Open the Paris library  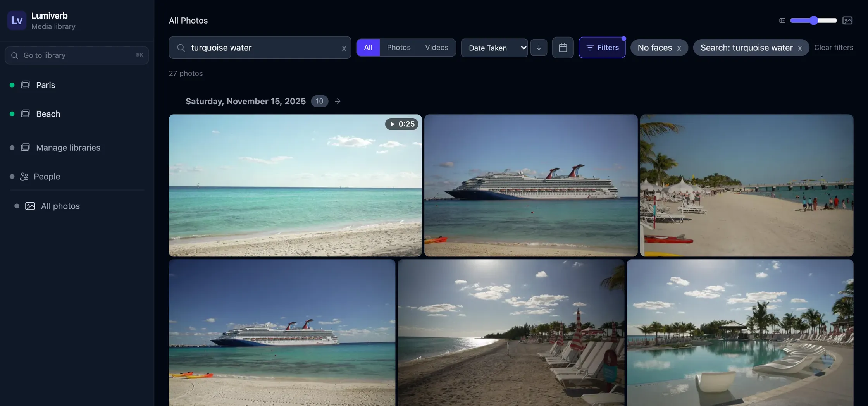[x=45, y=85]
